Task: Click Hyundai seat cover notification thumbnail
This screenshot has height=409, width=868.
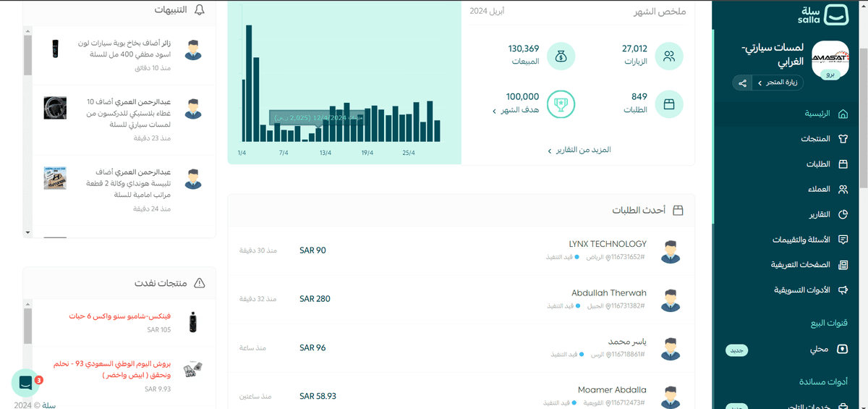Action: click(x=55, y=177)
